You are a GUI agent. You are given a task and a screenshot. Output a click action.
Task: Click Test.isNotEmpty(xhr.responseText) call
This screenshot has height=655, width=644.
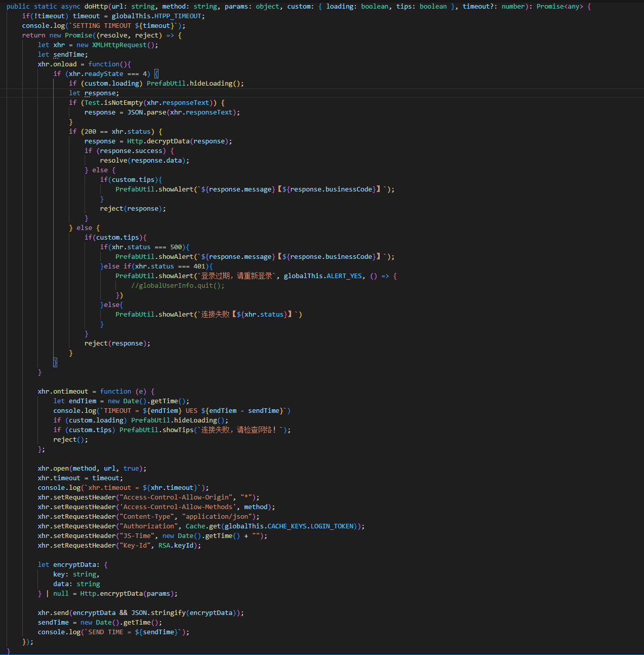point(150,103)
